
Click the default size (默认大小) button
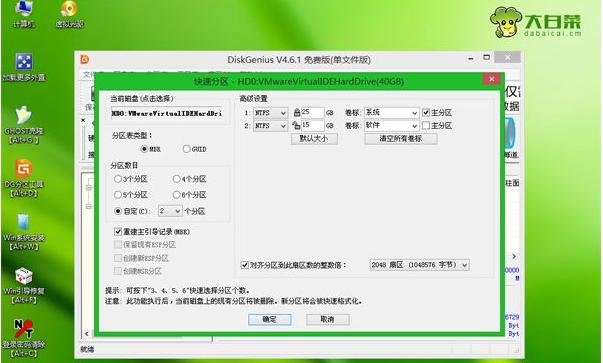click(x=314, y=138)
